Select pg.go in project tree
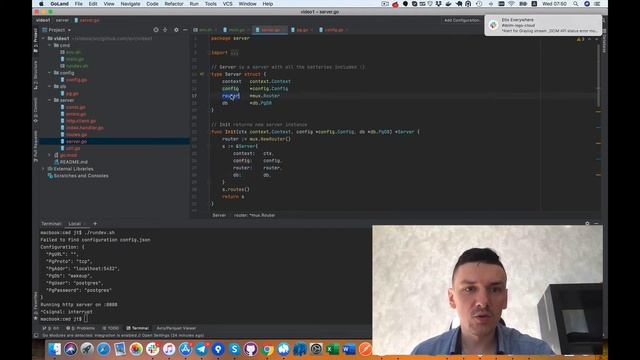The height and width of the screenshot is (360, 640). tap(72, 93)
